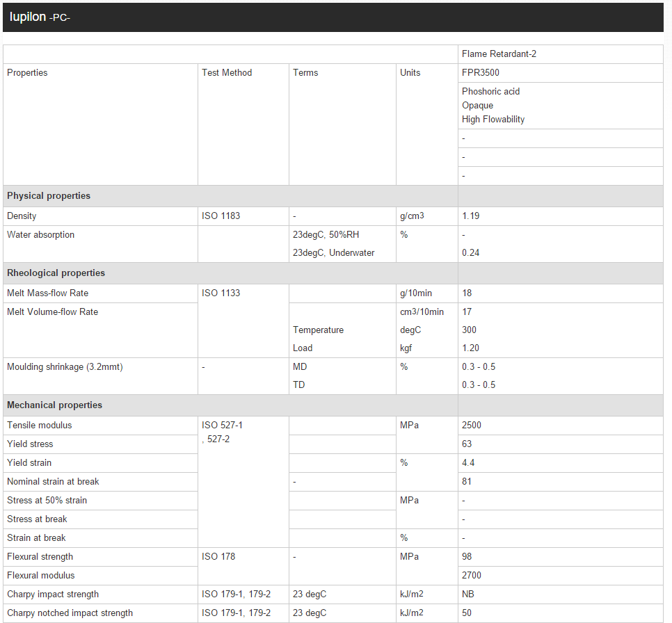Click the FPR3500 grade name
672x623 pixels.
point(481,73)
